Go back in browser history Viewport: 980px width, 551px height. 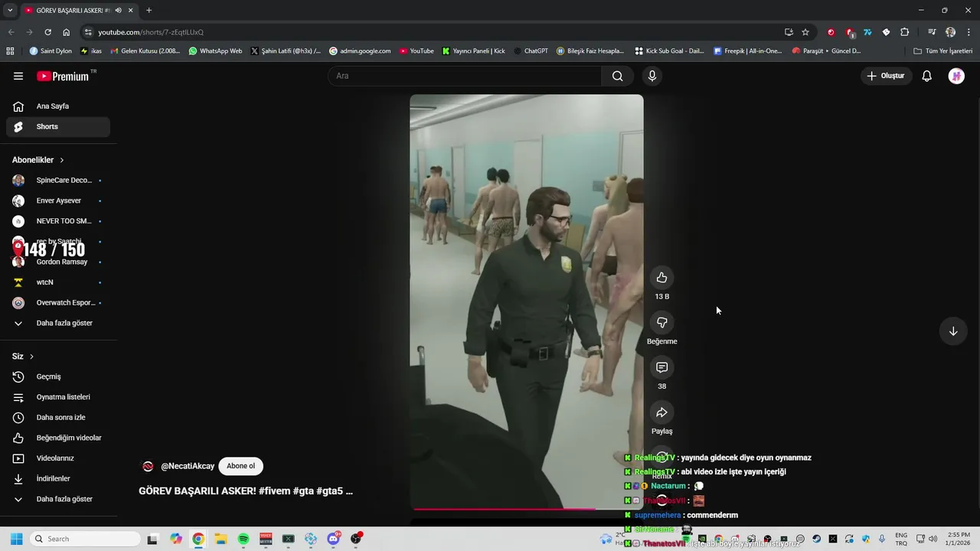[x=11, y=32]
